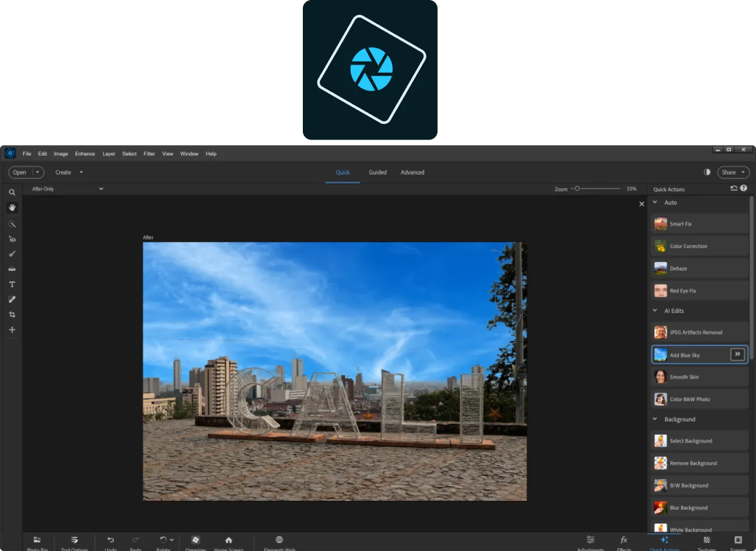
Task: Collapse the Background section
Action: click(655, 419)
